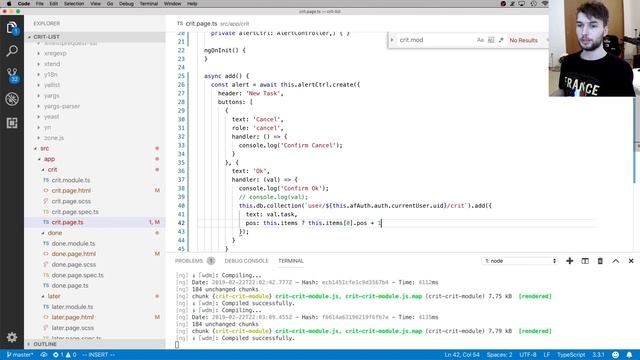Open later.page.html in explorer
This screenshot has width=640, height=360.
click(x=72, y=317)
